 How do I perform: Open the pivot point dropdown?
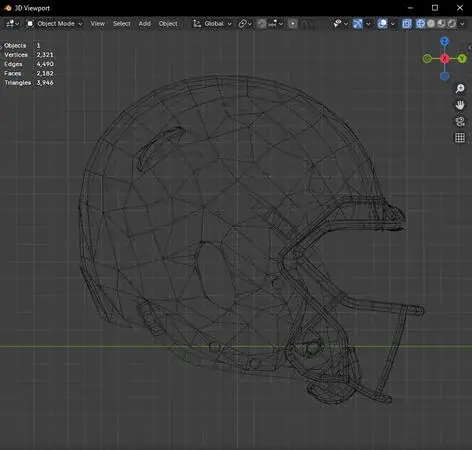click(x=245, y=24)
